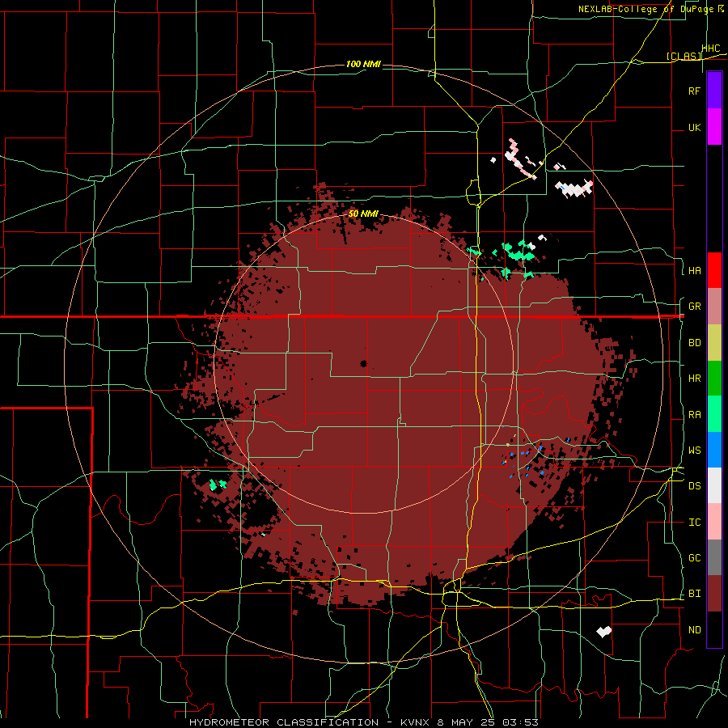Click the 100 NMI range ring label

363,64
